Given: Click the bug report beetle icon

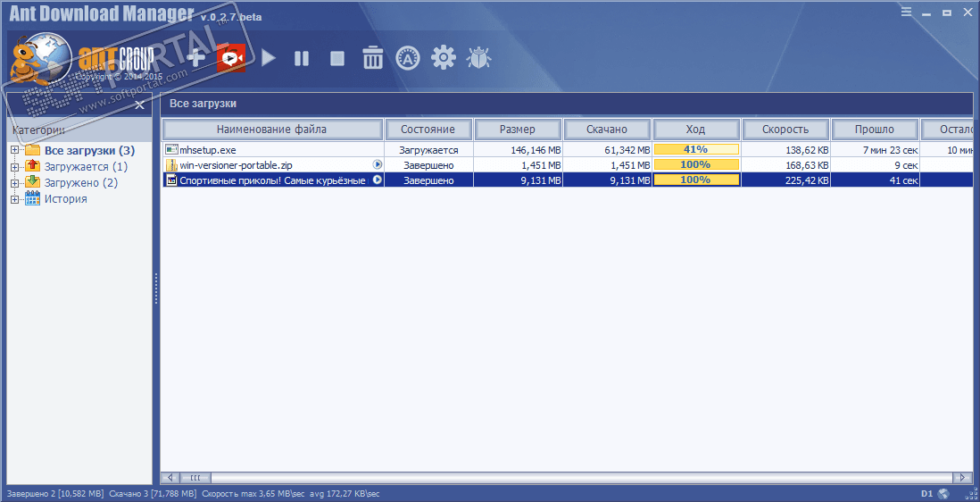Looking at the screenshot, I should point(478,58).
